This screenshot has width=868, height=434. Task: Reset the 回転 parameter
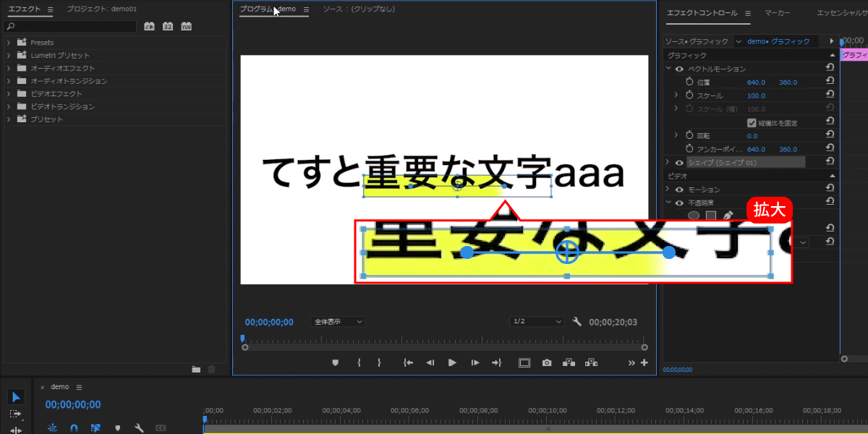(830, 135)
